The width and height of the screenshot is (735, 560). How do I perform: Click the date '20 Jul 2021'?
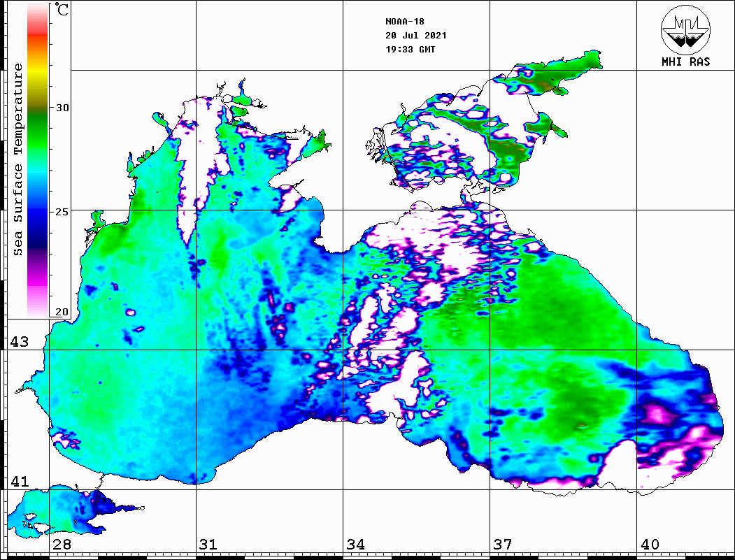point(416,36)
